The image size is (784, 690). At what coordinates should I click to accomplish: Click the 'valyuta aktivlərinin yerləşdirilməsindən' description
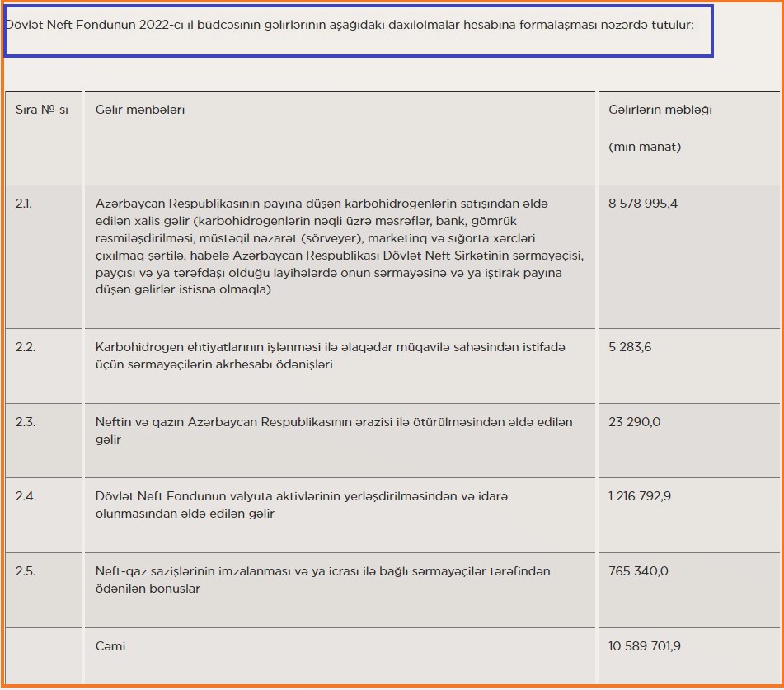[302, 505]
